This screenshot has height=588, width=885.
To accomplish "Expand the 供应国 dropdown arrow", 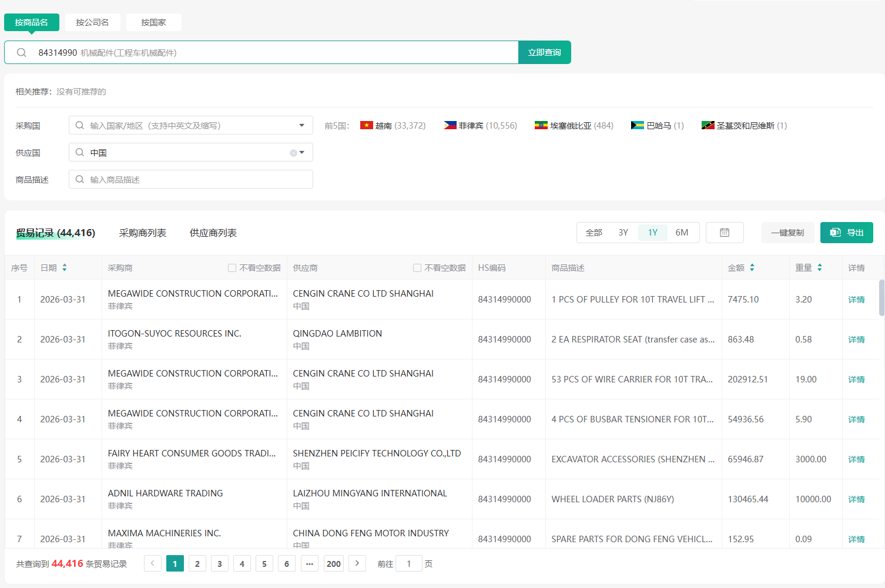I will [302, 153].
